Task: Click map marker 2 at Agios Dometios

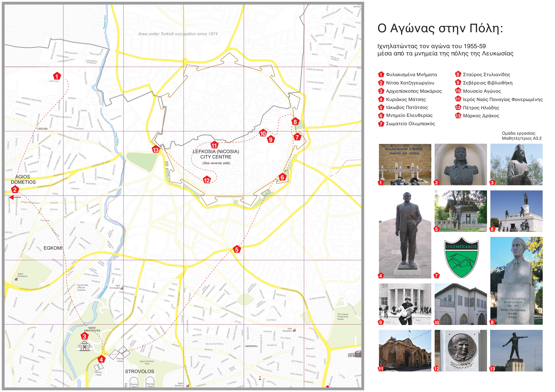Action: 15,190
